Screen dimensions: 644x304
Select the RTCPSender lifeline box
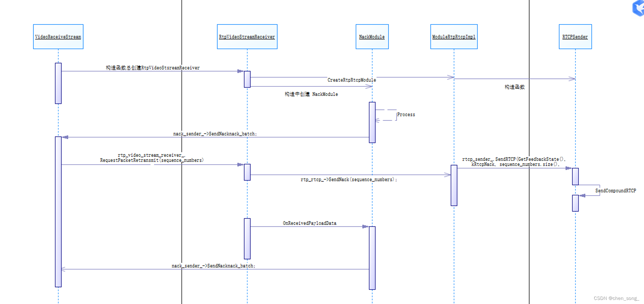[575, 37]
